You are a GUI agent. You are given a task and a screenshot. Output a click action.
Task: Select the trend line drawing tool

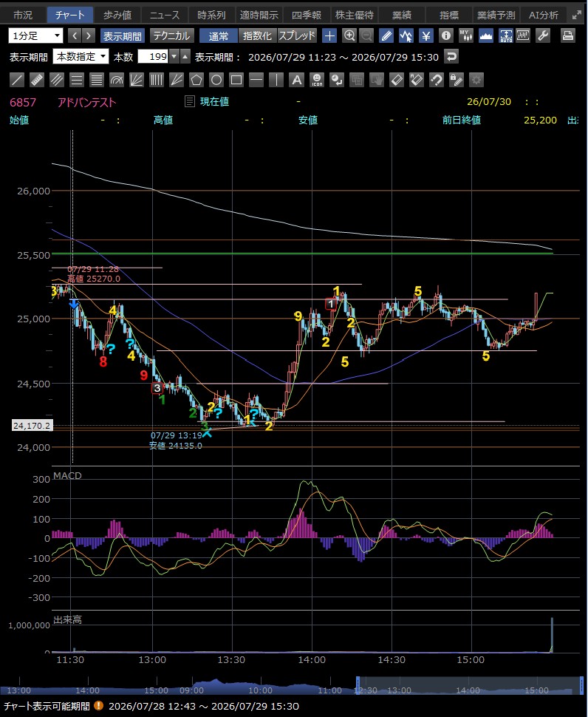[x=17, y=80]
